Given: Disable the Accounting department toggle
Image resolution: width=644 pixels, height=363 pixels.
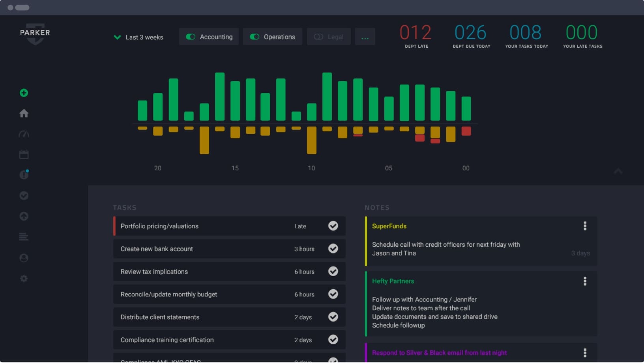Looking at the screenshot, I should coord(191,37).
